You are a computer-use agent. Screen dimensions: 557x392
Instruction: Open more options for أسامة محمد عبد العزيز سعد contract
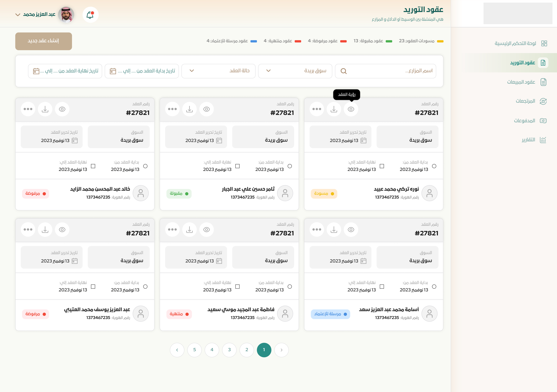pyautogui.click(x=317, y=230)
